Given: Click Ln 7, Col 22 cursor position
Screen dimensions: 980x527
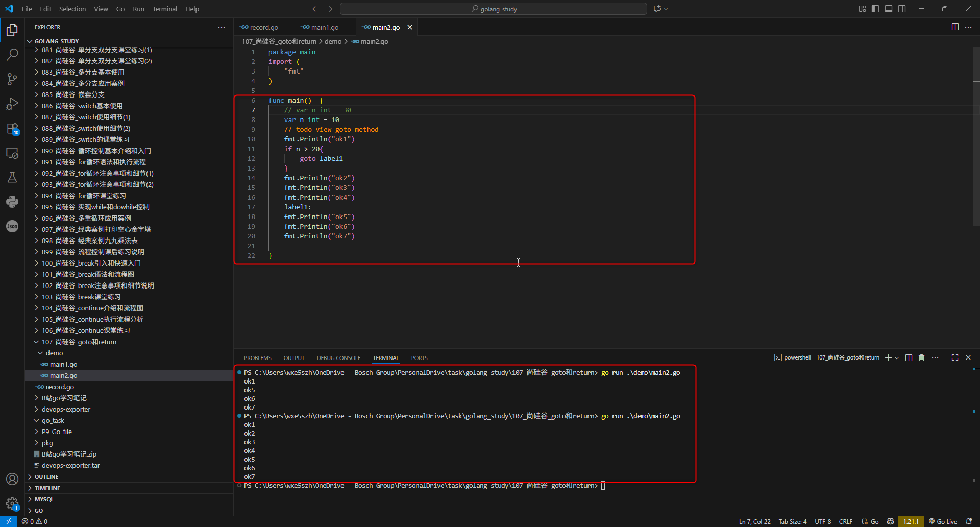Looking at the screenshot, I should coord(755,521).
